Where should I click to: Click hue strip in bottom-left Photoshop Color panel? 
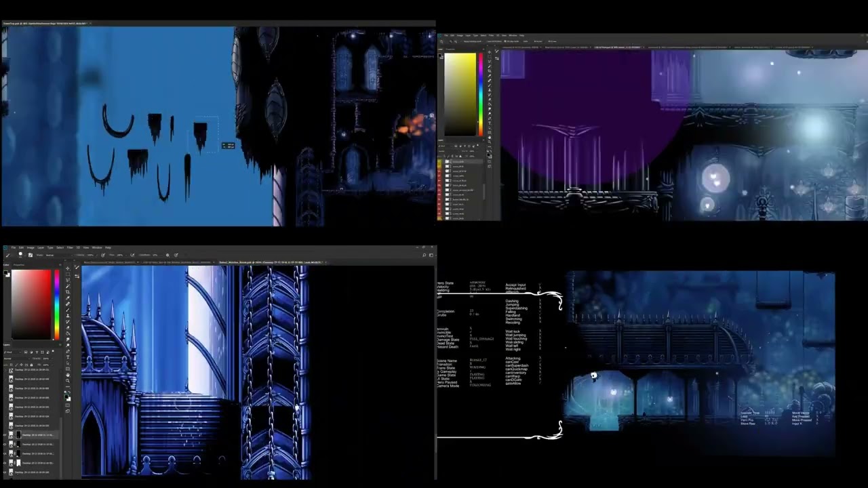point(57,304)
